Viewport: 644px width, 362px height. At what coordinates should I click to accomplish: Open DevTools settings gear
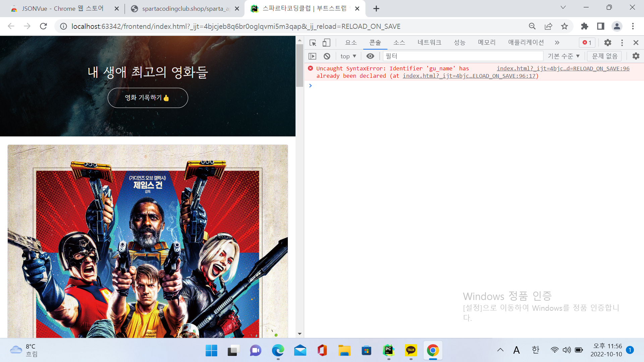tap(607, 43)
